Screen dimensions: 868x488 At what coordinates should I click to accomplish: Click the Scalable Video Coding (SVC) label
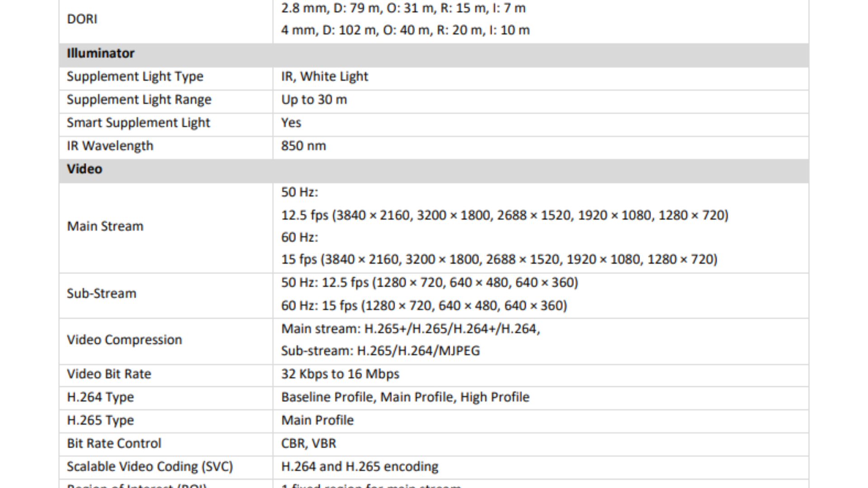(x=150, y=466)
